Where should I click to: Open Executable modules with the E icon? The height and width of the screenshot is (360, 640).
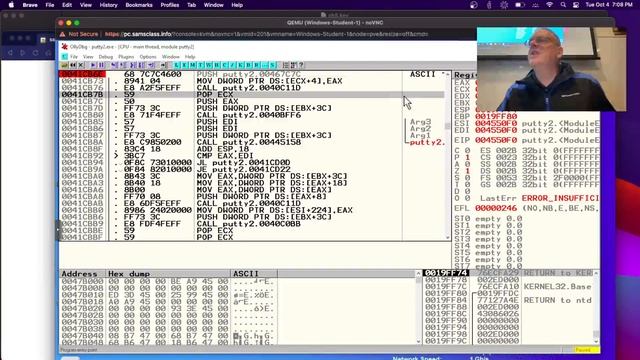[184, 65]
